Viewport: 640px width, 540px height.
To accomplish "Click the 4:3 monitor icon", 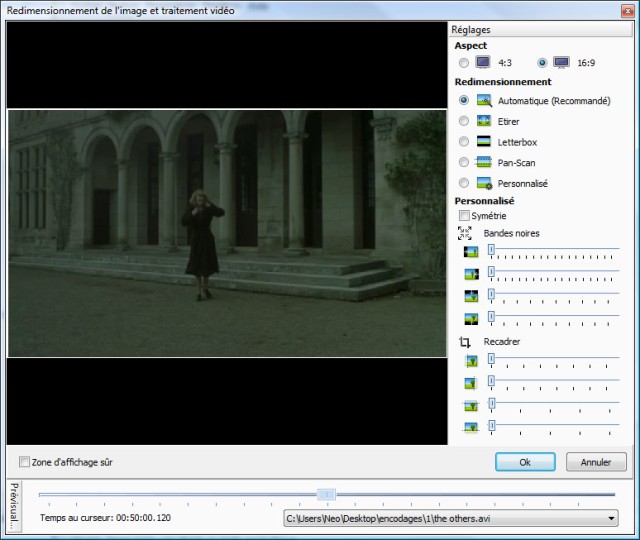I will [483, 62].
